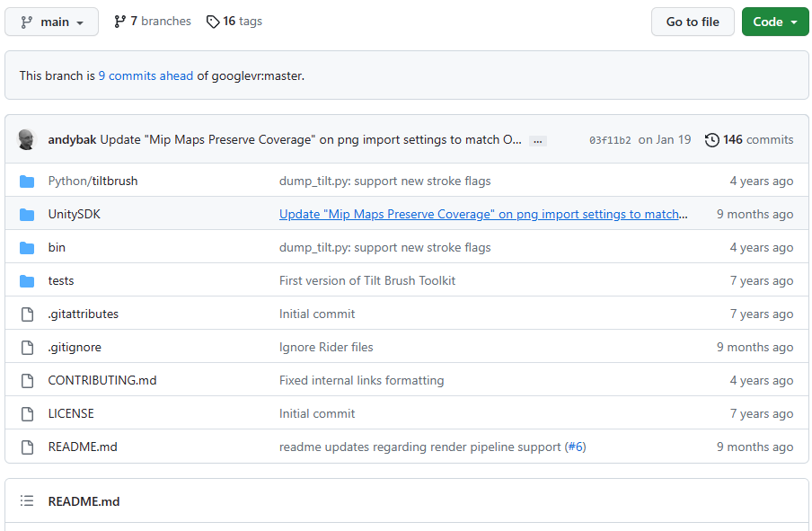Open the commit history clock icon
The height and width of the screenshot is (531, 812).
tap(712, 140)
